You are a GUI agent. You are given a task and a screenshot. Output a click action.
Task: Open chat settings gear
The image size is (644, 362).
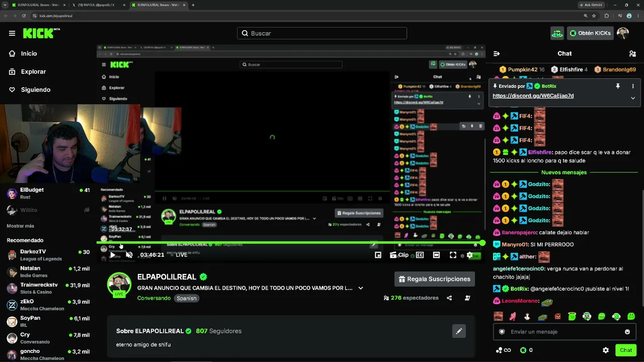click(x=606, y=350)
